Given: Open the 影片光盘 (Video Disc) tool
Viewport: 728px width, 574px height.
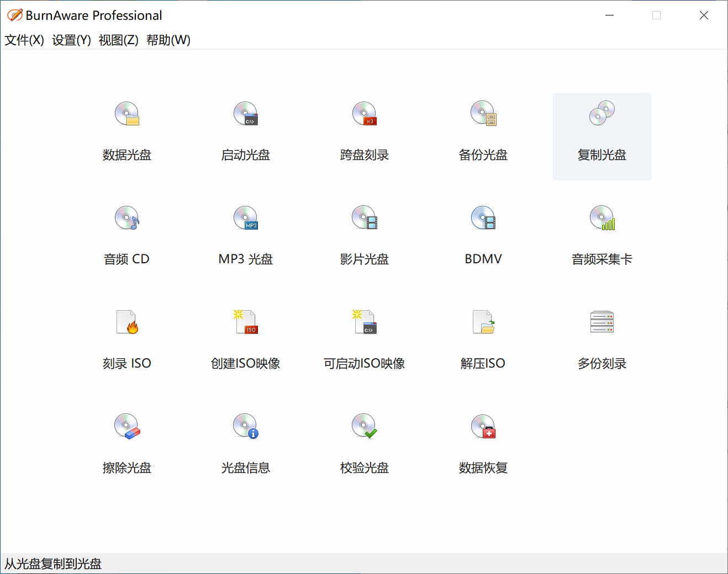Looking at the screenshot, I should click(364, 236).
